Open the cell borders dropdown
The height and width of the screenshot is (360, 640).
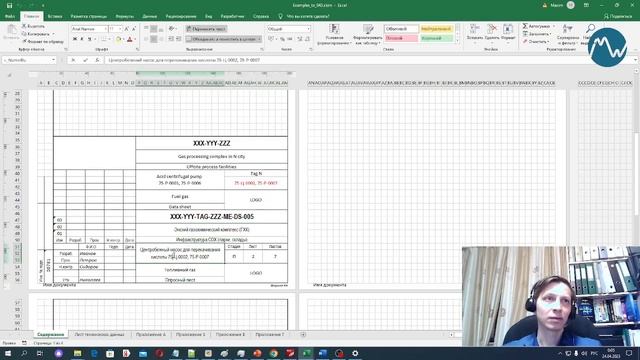(x=109, y=39)
